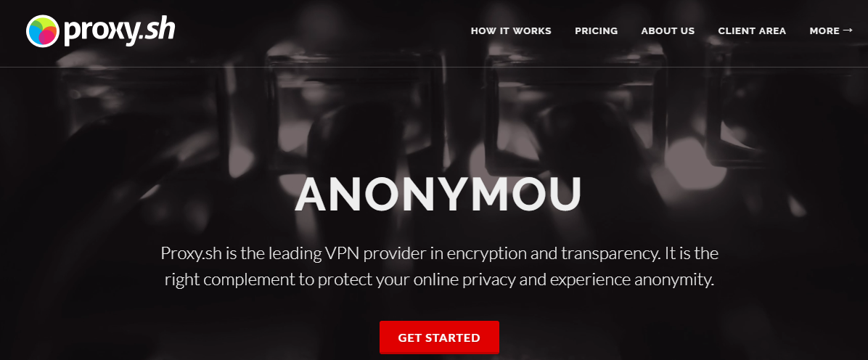This screenshot has width=868, height=360.
Task: Expand the More navigation menu
Action: tap(831, 31)
